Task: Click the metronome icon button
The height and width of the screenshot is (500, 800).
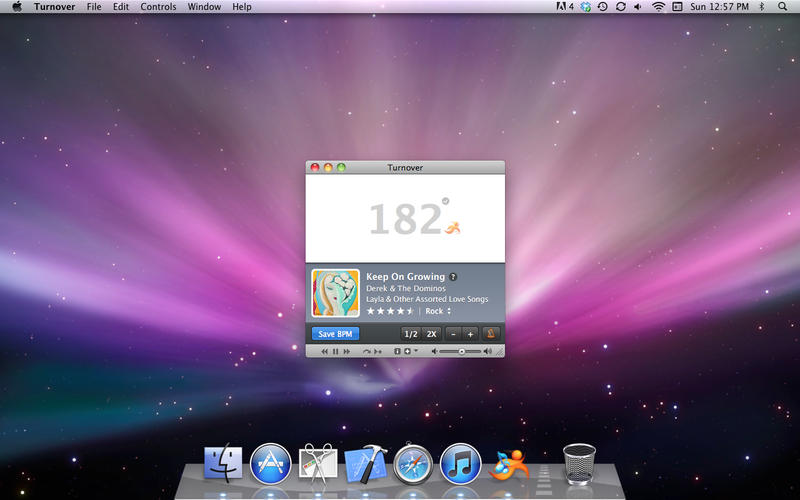Action: [x=491, y=334]
